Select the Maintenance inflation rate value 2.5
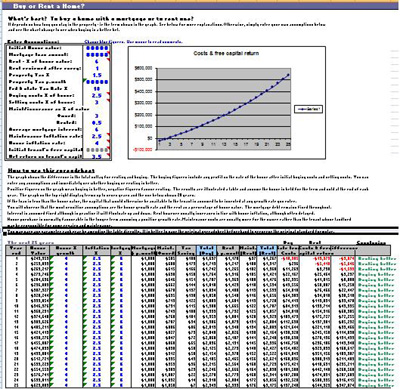Image resolution: width=400 pixels, height=389 pixels. 97,136
